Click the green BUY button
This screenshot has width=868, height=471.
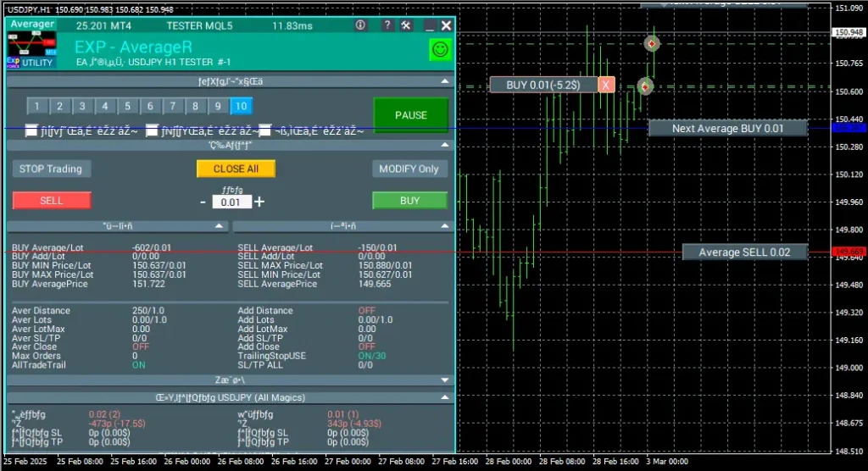coord(409,201)
